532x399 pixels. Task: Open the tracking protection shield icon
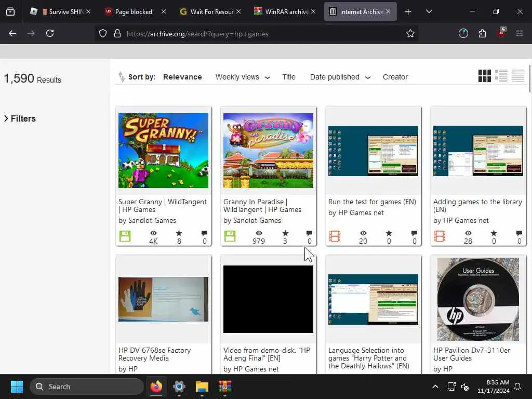(103, 34)
